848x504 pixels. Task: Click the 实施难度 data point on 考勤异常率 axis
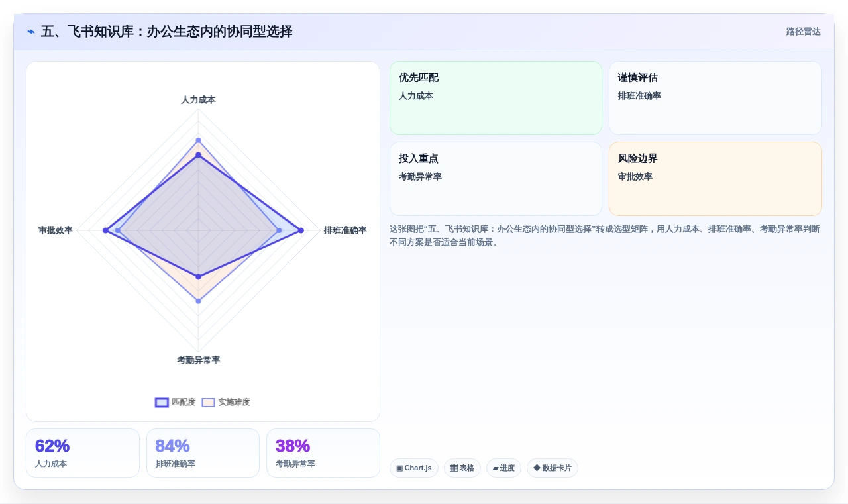[x=198, y=301]
